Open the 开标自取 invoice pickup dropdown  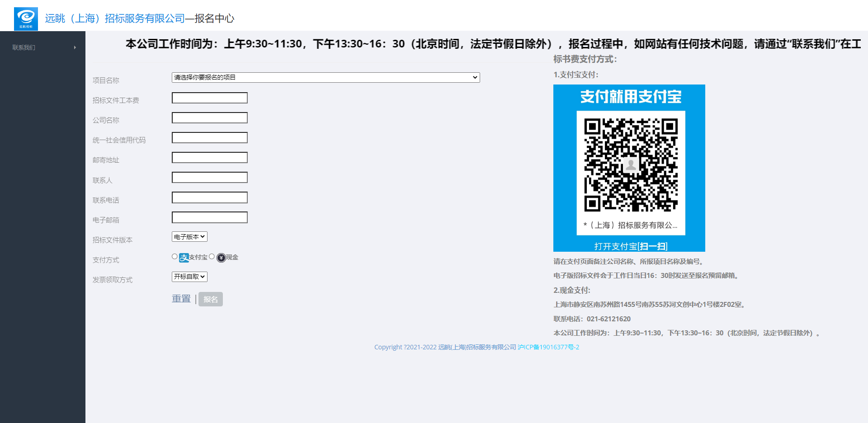(x=189, y=277)
